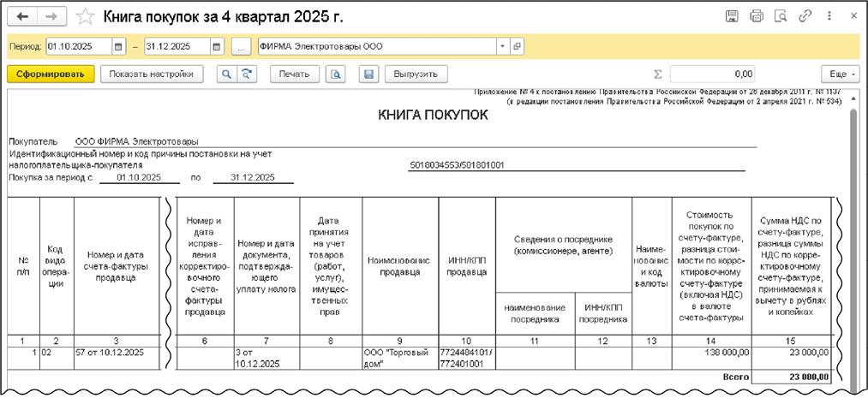Click the magnifier search icon in toolbar

pyautogui.click(x=227, y=74)
